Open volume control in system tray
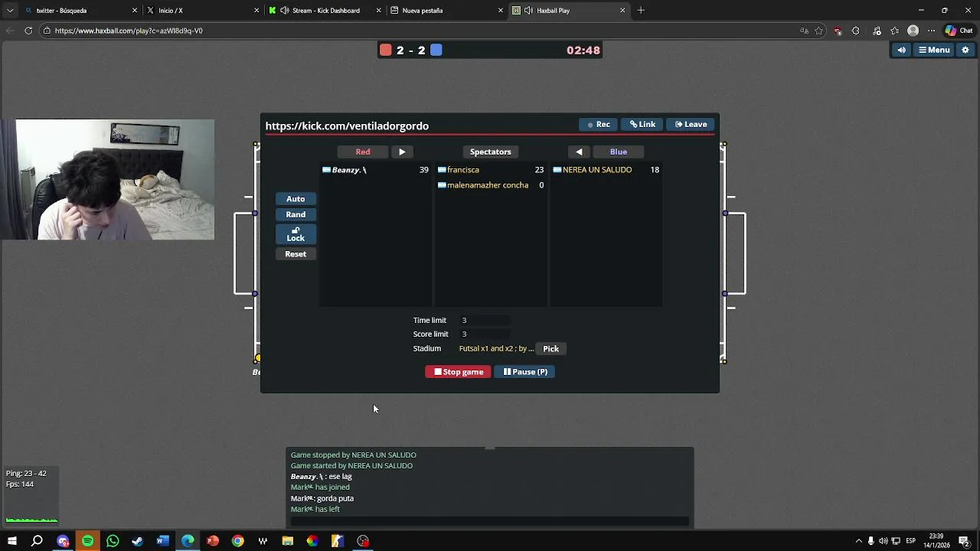This screenshot has width=980, height=551. [x=884, y=541]
